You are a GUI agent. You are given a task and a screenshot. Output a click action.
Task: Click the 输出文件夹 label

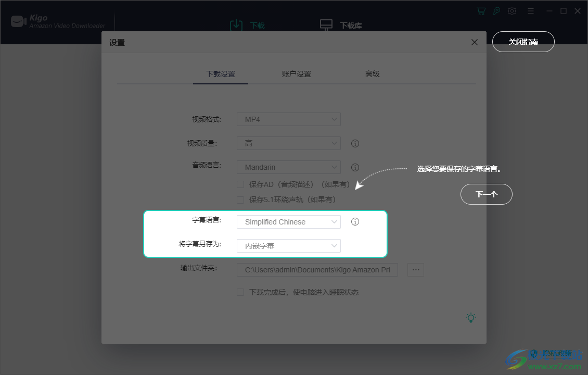[x=199, y=268]
